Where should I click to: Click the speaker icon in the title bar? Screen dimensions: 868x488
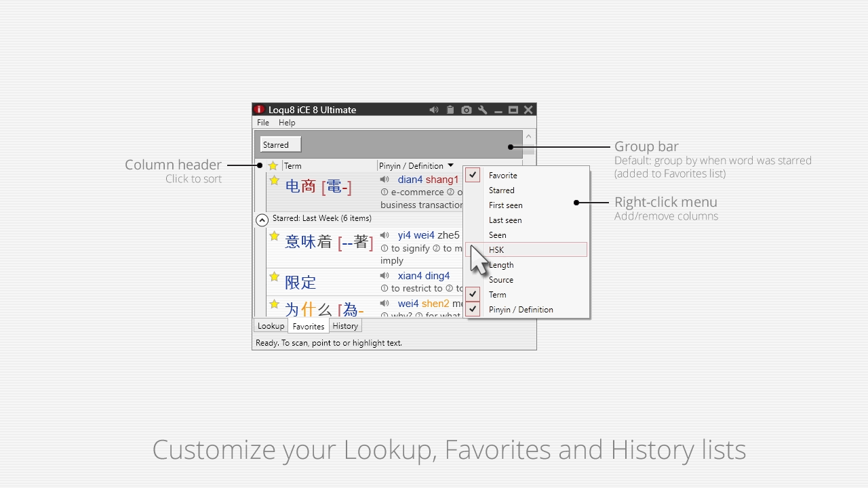(x=434, y=110)
